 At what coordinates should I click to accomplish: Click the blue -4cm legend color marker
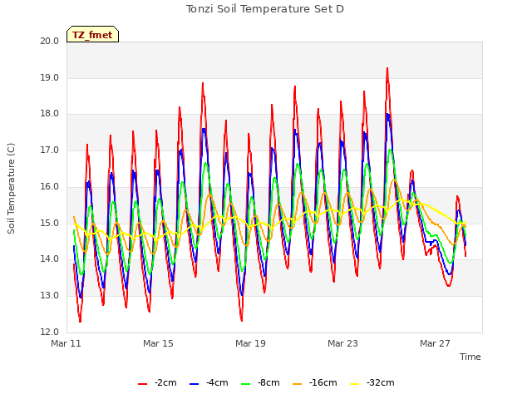tap(194, 384)
